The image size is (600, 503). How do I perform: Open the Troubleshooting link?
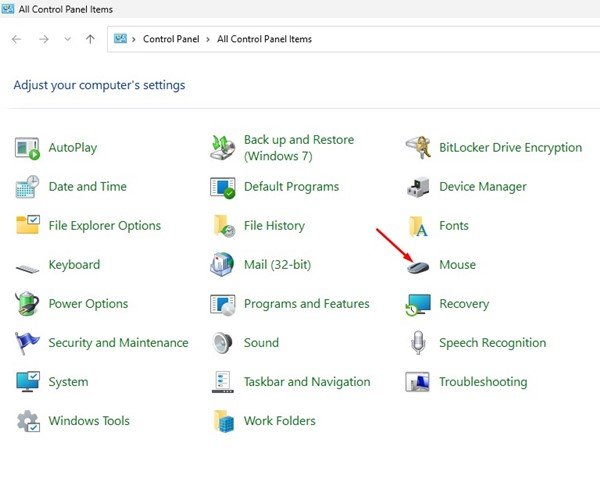483,382
